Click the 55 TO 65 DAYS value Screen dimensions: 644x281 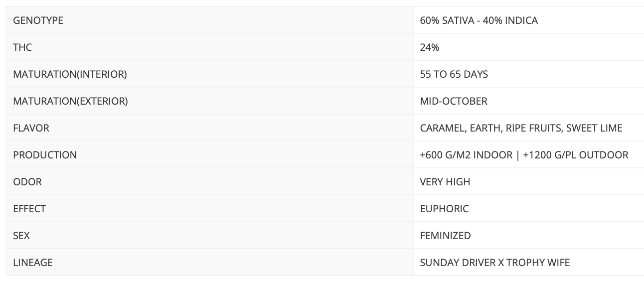(x=454, y=74)
